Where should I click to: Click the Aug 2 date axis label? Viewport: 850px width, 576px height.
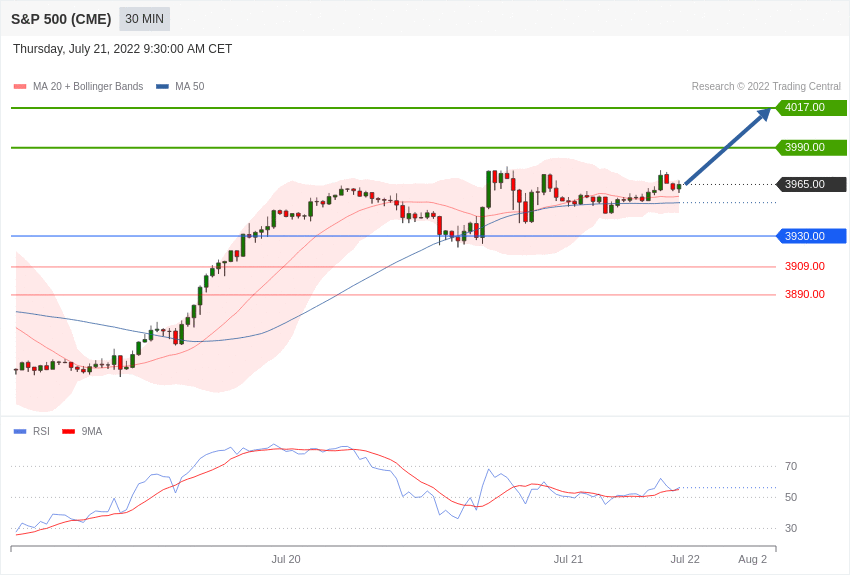point(752,559)
